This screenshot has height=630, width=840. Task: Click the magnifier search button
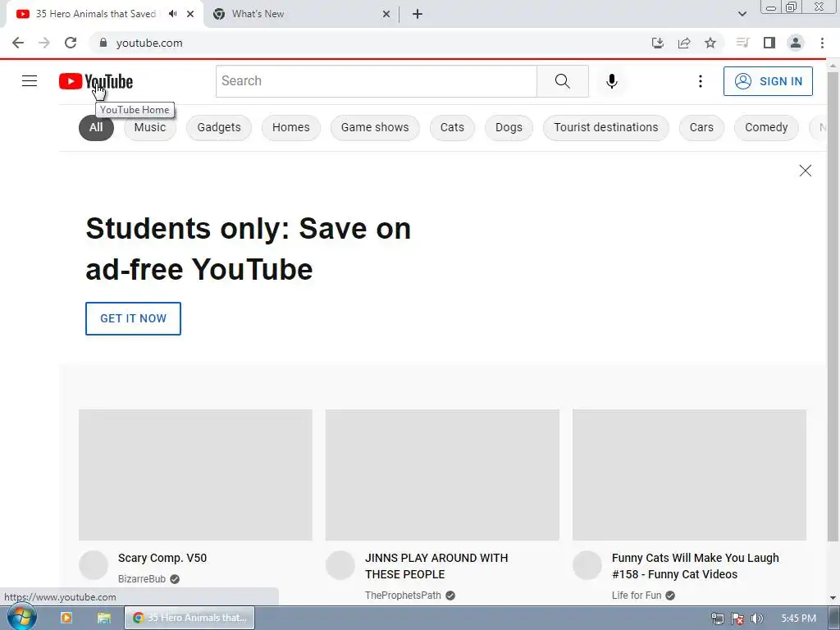point(563,81)
